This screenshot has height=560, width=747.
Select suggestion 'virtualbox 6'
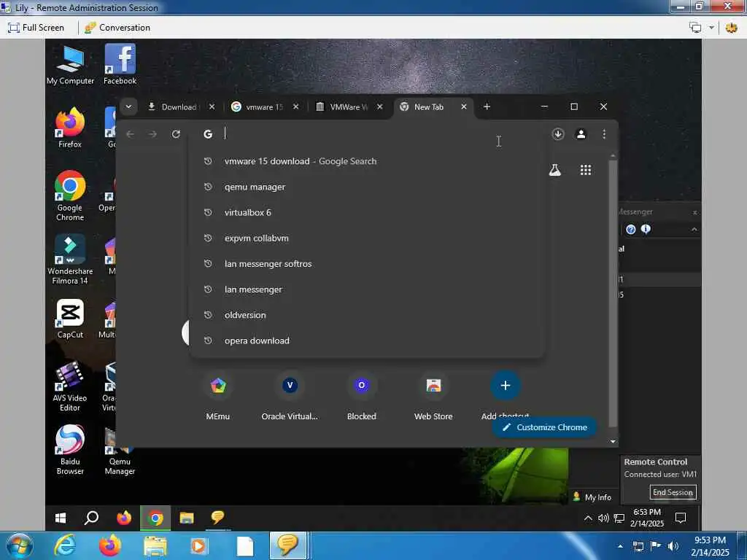[367, 213]
